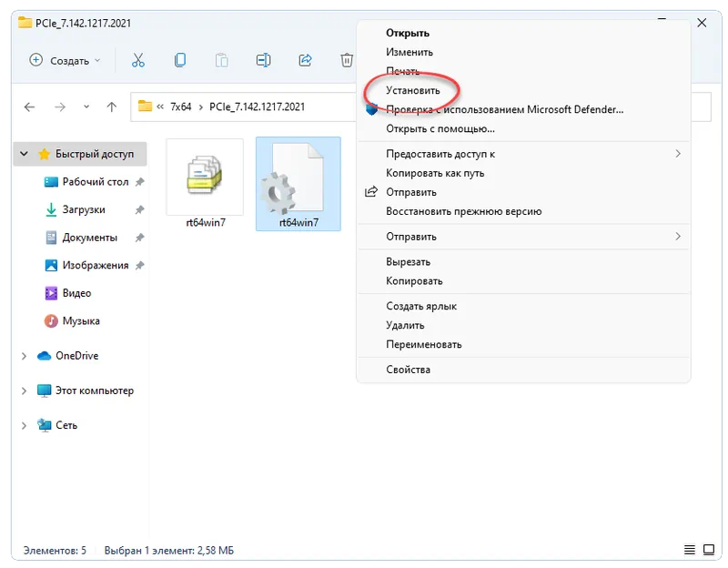This screenshot has width=728, height=568.
Task: Expand the Сеть tree node
Action: point(25,426)
